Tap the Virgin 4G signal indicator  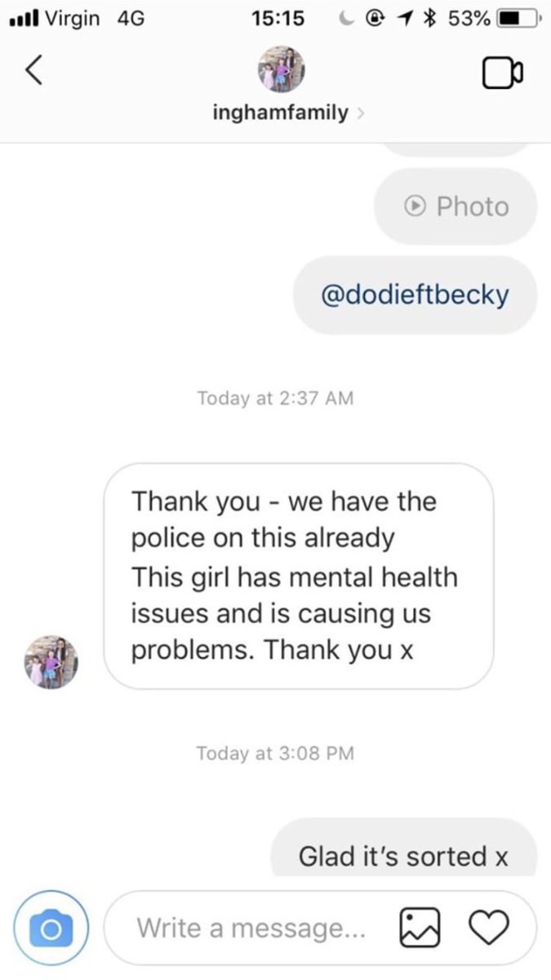click(x=76, y=16)
